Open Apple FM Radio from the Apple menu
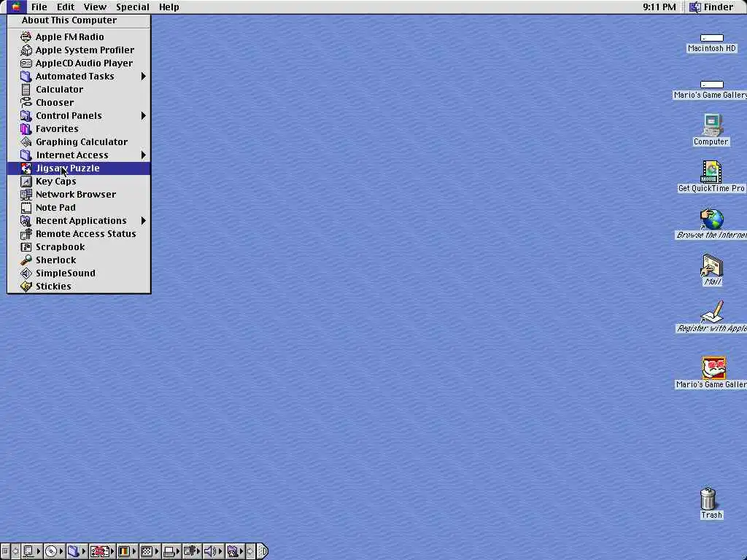 click(79, 36)
